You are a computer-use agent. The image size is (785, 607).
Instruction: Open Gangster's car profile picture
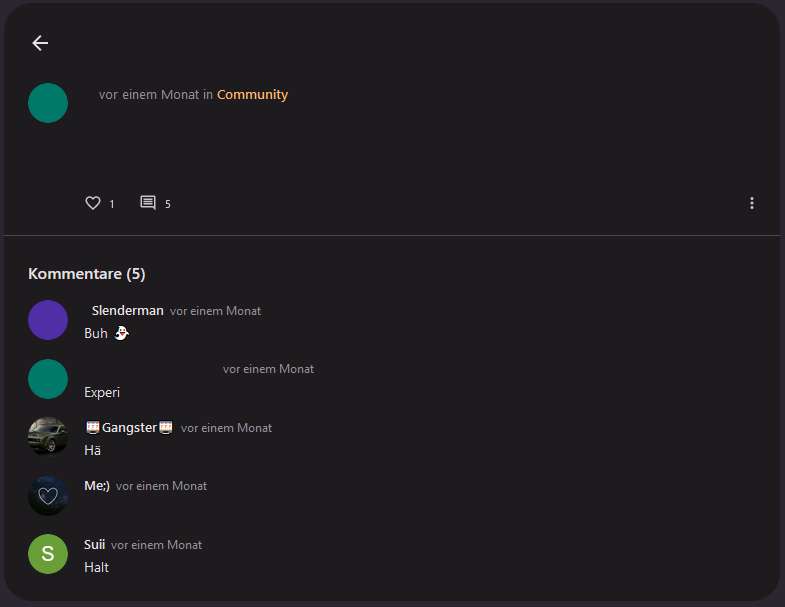pyautogui.click(x=48, y=437)
